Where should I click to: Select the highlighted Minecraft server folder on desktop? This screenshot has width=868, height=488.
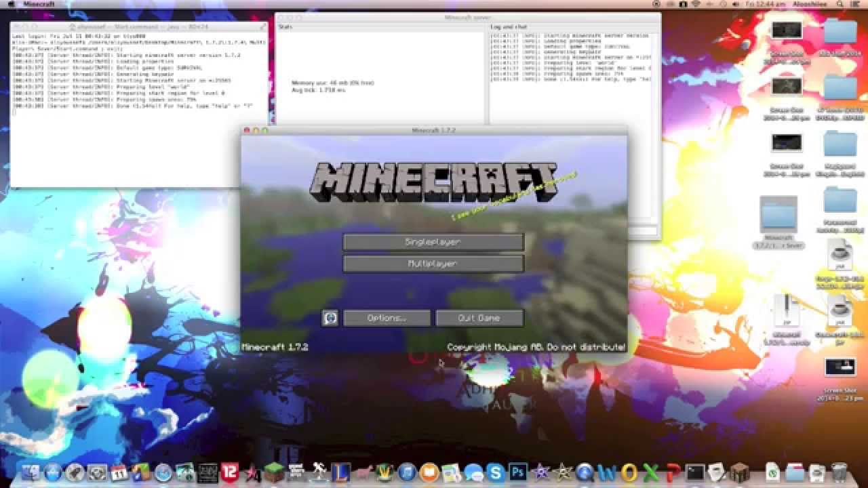coord(778,224)
